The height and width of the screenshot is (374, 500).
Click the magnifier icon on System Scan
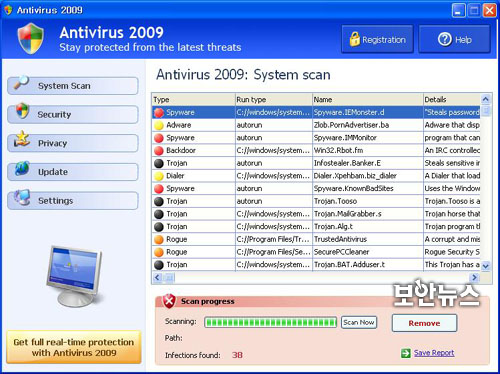pyautogui.click(x=21, y=82)
